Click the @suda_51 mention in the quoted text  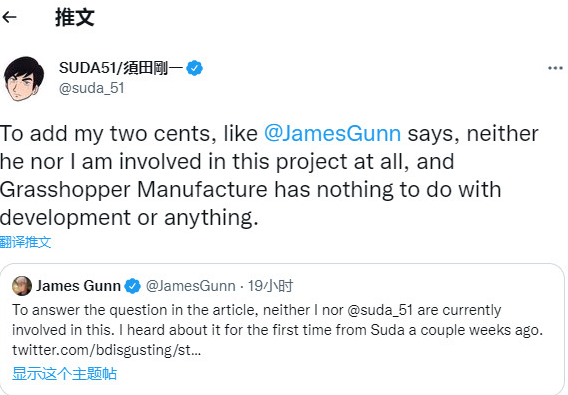coord(380,310)
